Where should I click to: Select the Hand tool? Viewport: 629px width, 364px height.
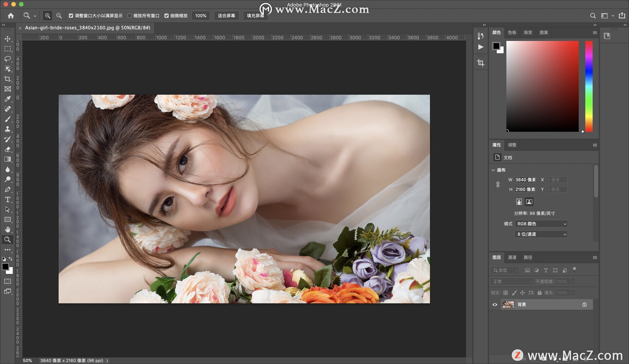[x=8, y=229]
